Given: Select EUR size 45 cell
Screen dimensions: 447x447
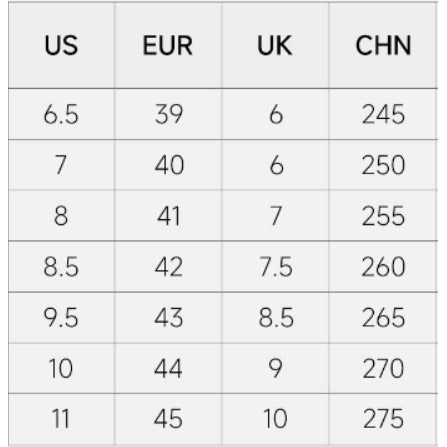Looking at the screenshot, I should pyautogui.click(x=168, y=419).
